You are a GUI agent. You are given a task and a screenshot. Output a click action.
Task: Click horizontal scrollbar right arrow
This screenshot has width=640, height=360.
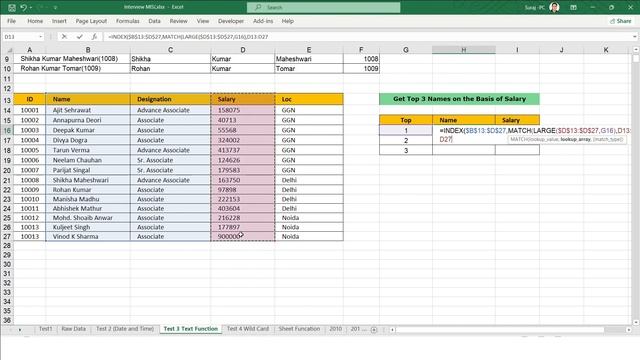coord(629,329)
